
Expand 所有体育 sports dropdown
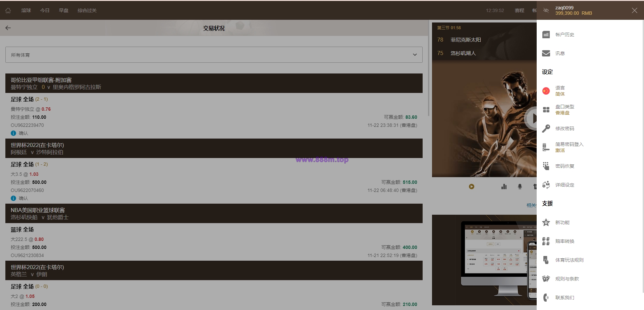coord(214,55)
